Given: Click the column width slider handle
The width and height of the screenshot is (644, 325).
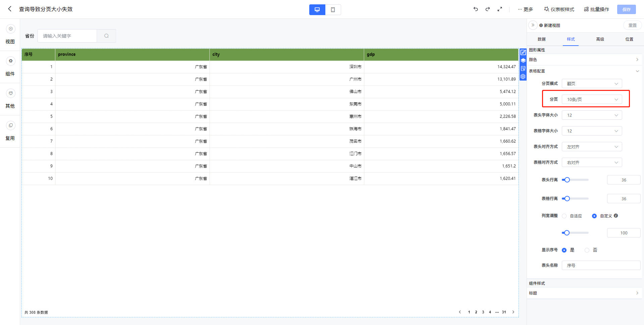Looking at the screenshot, I should coord(567,233).
